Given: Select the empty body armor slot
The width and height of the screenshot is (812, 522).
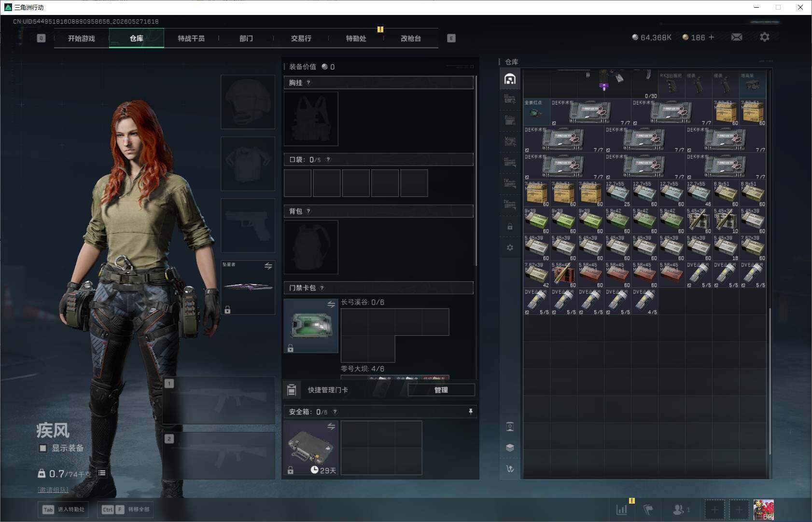Looking at the screenshot, I should pyautogui.click(x=248, y=164).
